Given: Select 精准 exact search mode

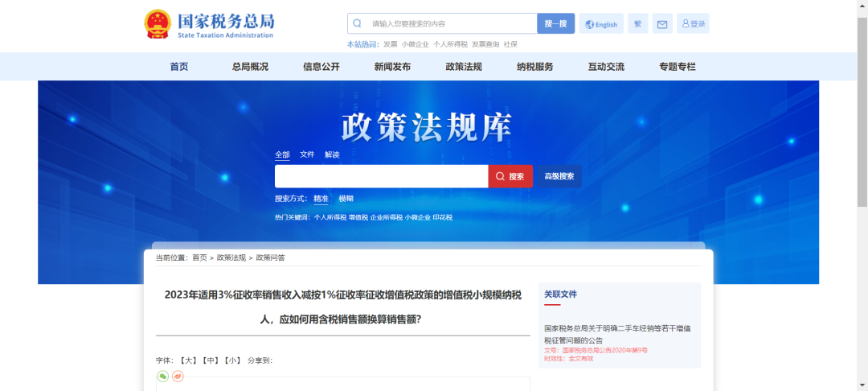Looking at the screenshot, I should click(321, 199).
